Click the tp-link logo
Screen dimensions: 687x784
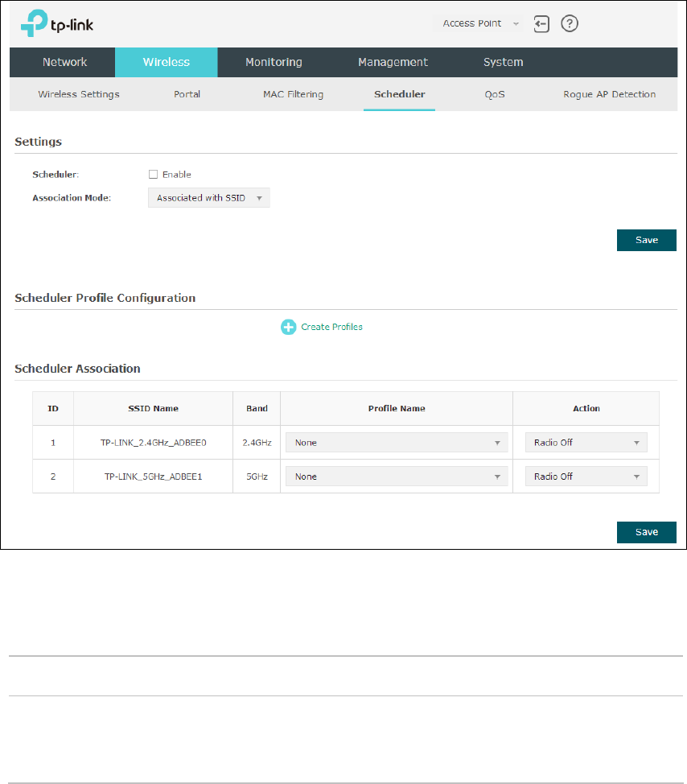57,23
